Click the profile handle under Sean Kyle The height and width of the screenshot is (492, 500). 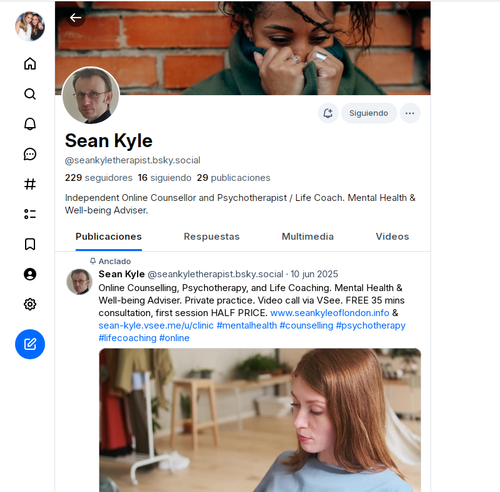point(133,160)
